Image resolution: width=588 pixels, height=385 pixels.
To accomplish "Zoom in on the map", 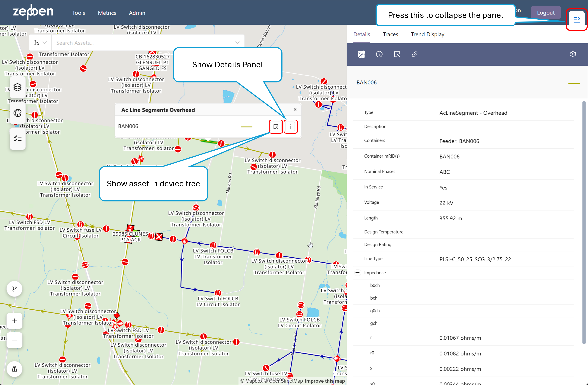I will (x=15, y=321).
